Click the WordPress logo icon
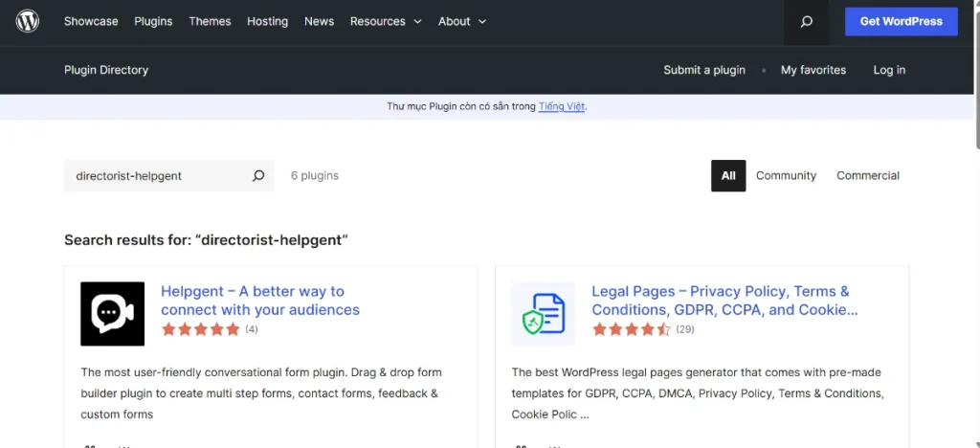This screenshot has height=448, width=980. pyautogui.click(x=28, y=21)
